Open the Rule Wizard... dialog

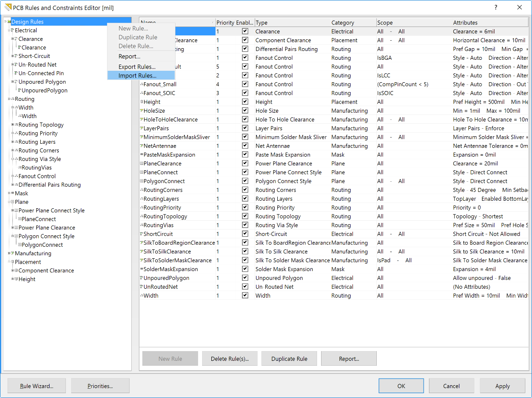coord(37,386)
